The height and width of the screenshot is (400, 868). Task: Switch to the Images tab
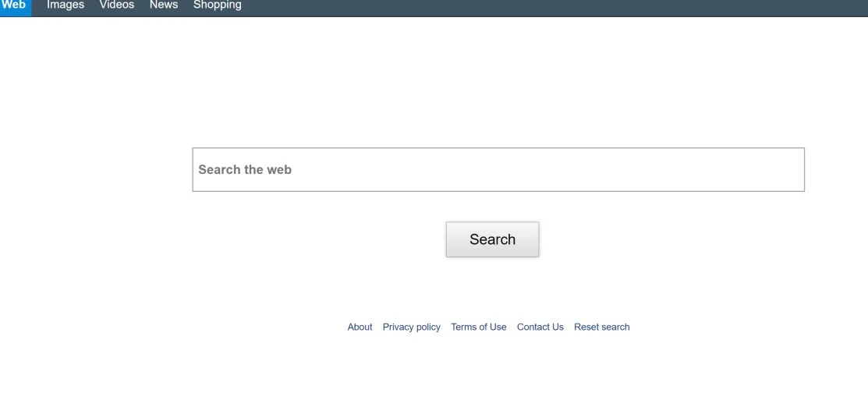pos(66,5)
